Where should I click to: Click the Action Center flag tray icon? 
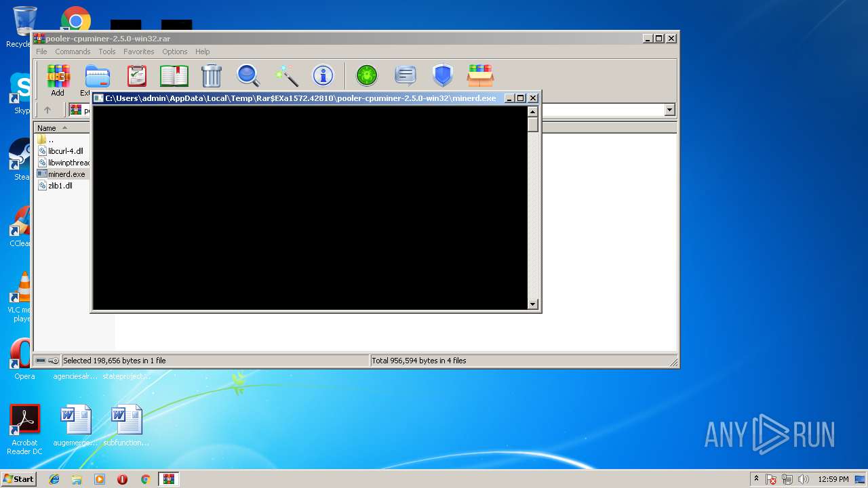tap(771, 479)
